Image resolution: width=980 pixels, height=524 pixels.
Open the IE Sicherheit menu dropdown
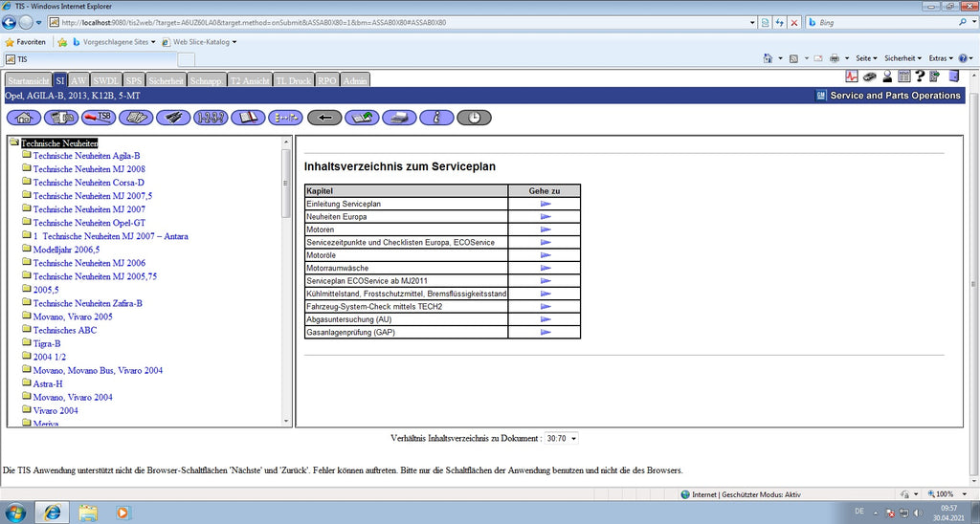tap(902, 58)
